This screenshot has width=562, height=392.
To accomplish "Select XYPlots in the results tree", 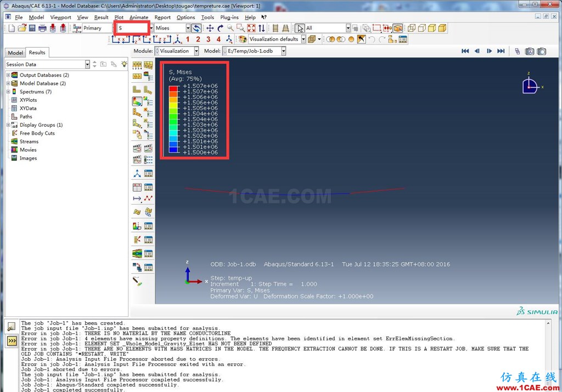I will (x=28, y=100).
